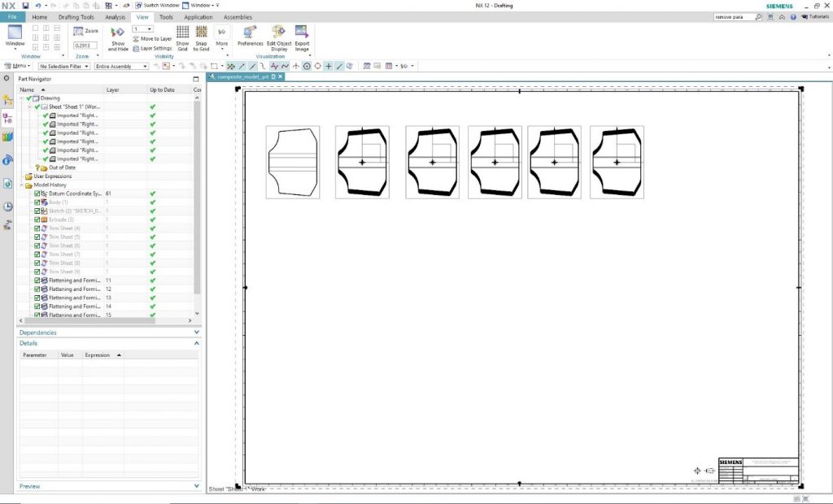This screenshot has height=504, width=833.
Task: Open the History clock sidebar tab
Action: 7,206
